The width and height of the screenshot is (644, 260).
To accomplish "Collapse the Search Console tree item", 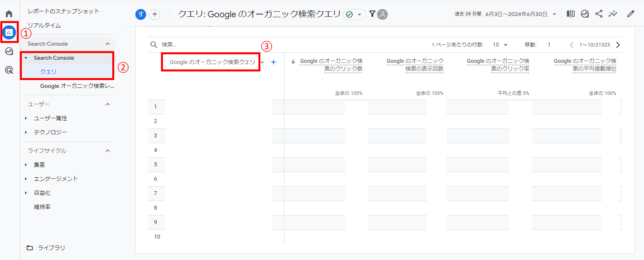I will click(26, 58).
